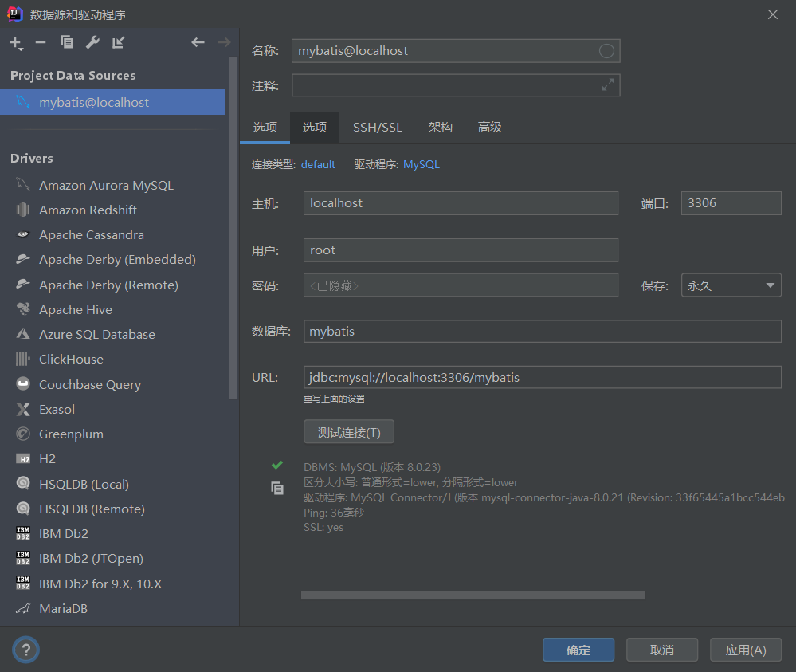This screenshot has width=796, height=672.
Task: Open the 选项 tab with the blue underline
Action: click(265, 127)
